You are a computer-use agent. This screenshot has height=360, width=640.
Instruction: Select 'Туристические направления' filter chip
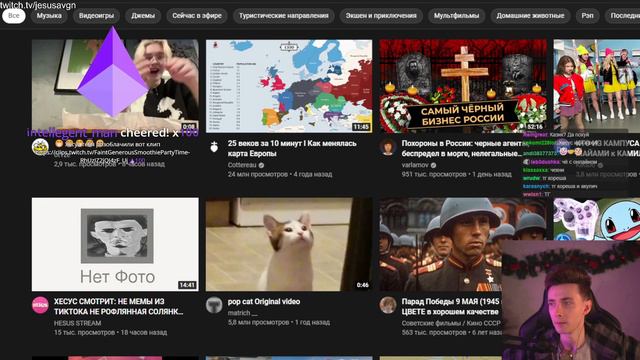click(284, 16)
